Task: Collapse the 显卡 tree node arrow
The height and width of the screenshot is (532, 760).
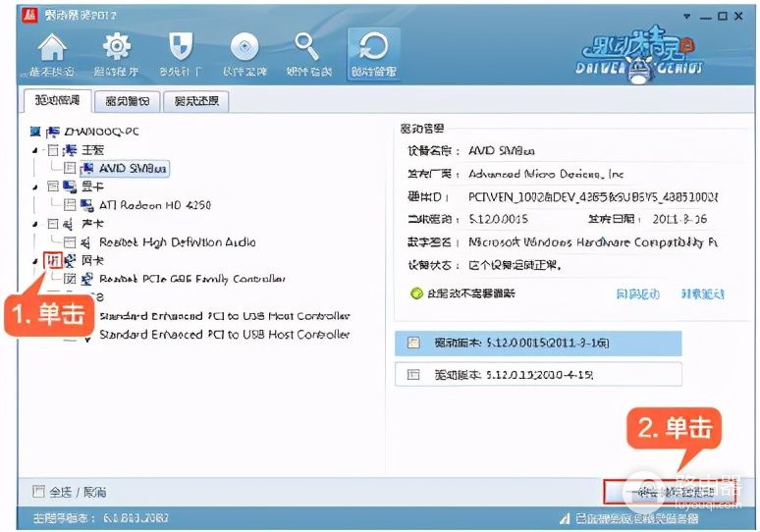Action: point(36,186)
